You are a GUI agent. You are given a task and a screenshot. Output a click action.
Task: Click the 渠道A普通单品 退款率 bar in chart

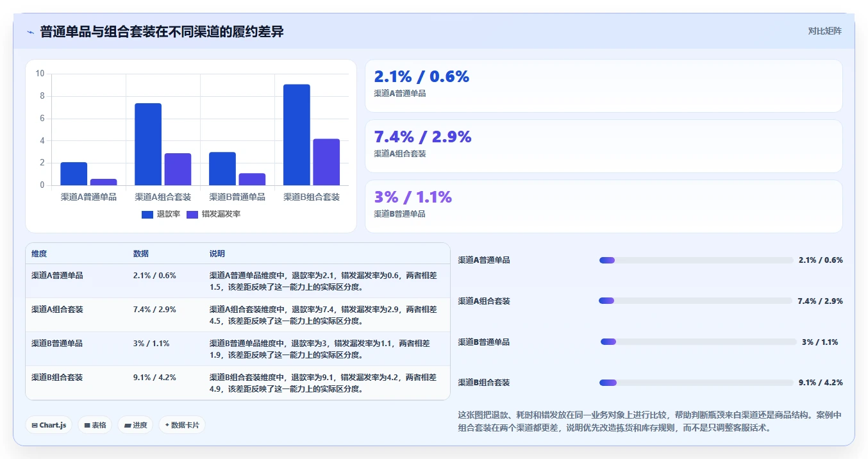pyautogui.click(x=74, y=174)
